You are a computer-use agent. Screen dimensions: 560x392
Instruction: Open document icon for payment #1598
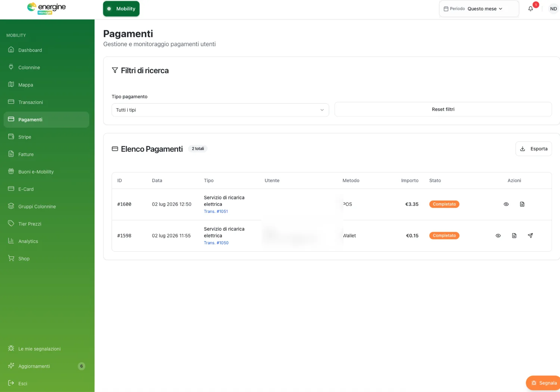[514, 236]
